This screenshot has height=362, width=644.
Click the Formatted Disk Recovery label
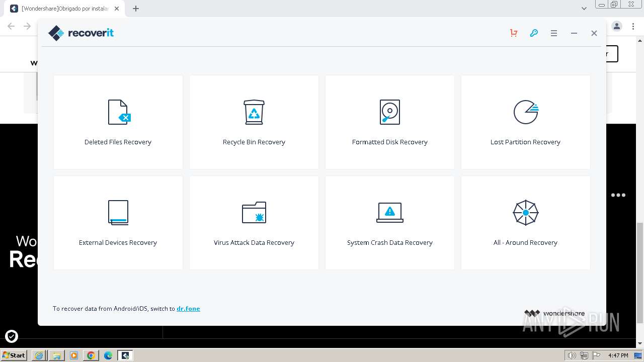click(x=390, y=142)
